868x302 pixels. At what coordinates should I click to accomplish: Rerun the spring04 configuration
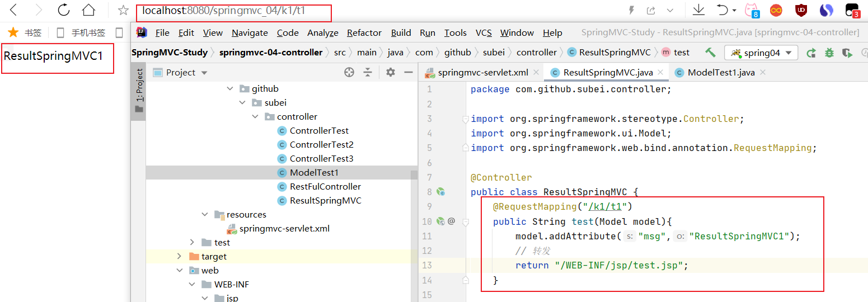coord(811,53)
